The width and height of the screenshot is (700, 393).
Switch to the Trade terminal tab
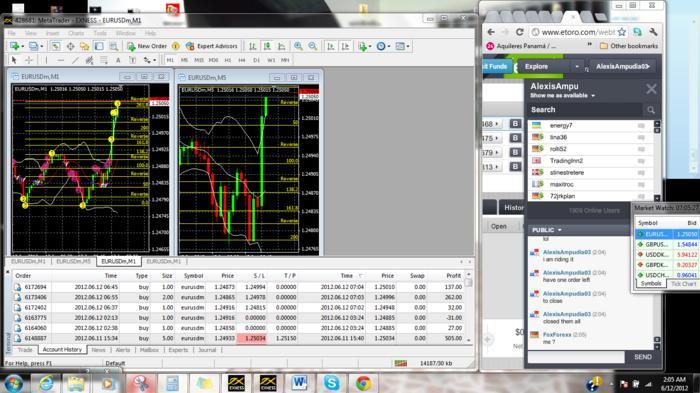click(25, 350)
